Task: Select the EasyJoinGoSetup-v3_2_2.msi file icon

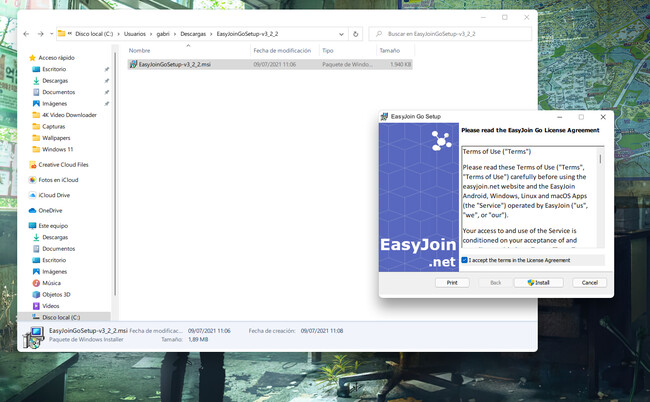Action: [x=133, y=63]
